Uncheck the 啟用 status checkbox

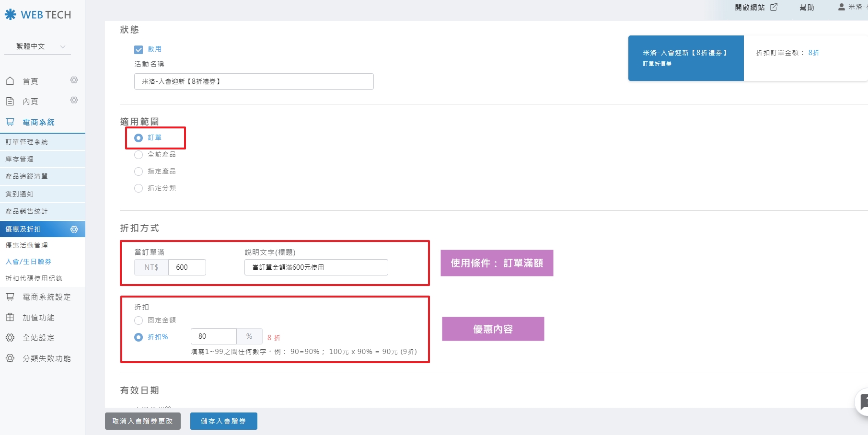tap(139, 49)
